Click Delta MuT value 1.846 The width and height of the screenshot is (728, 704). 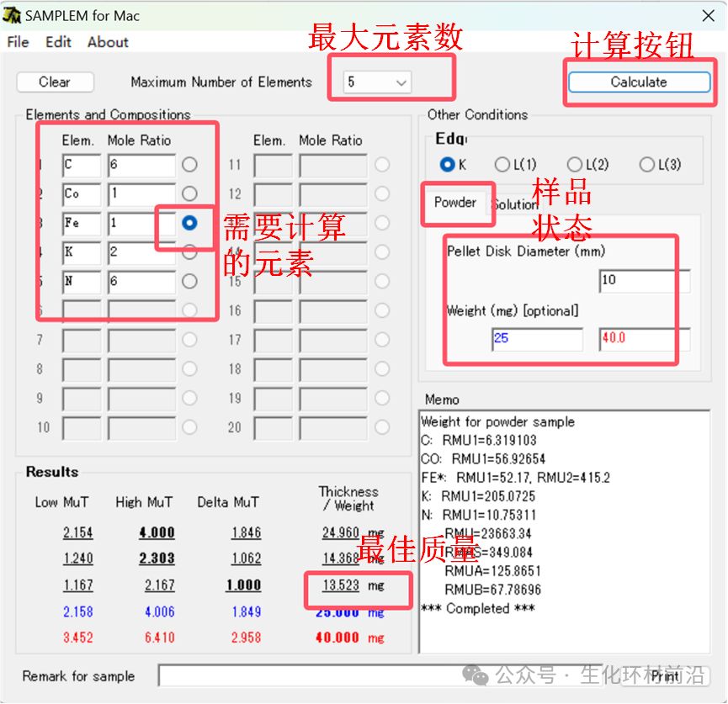coord(246,532)
